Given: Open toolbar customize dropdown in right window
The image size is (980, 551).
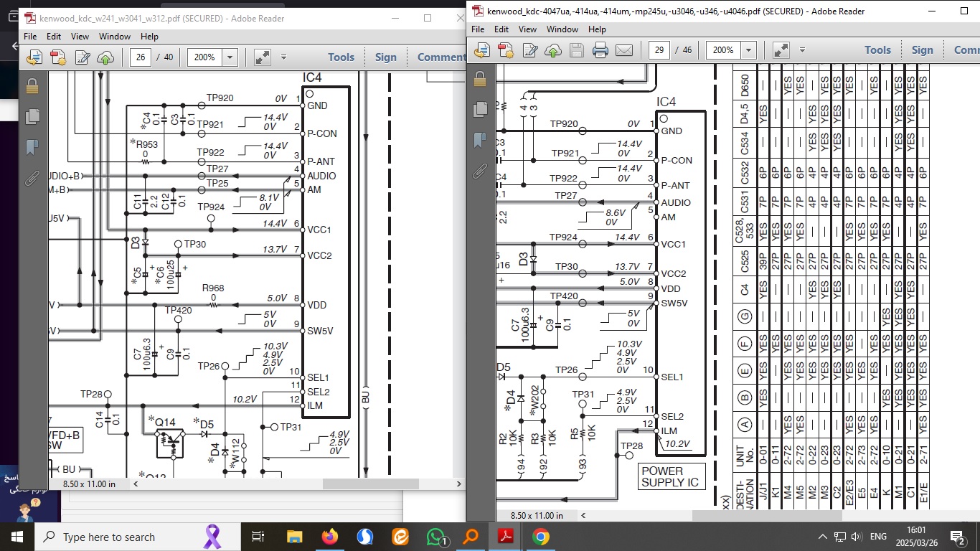Looking at the screenshot, I should [x=802, y=50].
